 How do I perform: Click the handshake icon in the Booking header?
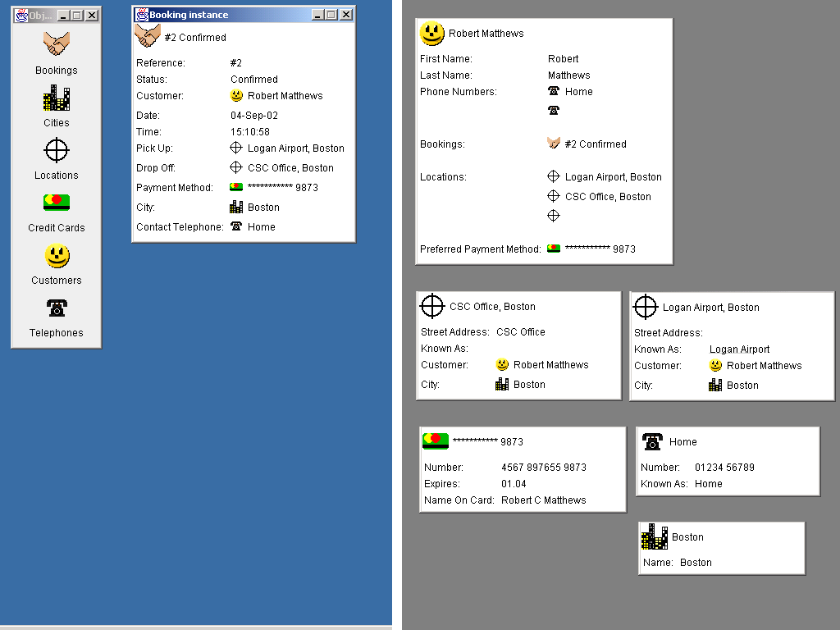(x=148, y=36)
